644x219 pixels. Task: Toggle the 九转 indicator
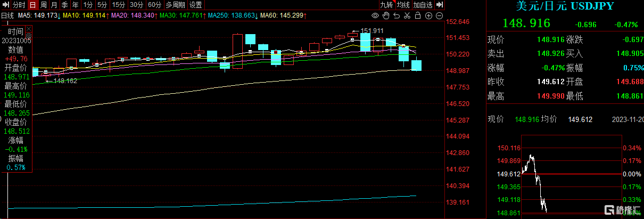[x=386, y=5]
